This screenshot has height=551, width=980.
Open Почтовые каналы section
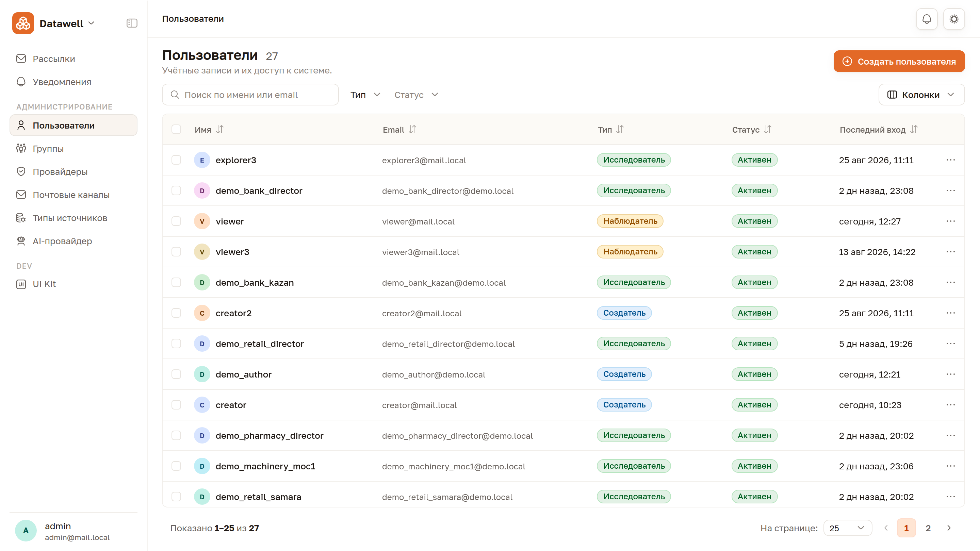click(x=73, y=195)
